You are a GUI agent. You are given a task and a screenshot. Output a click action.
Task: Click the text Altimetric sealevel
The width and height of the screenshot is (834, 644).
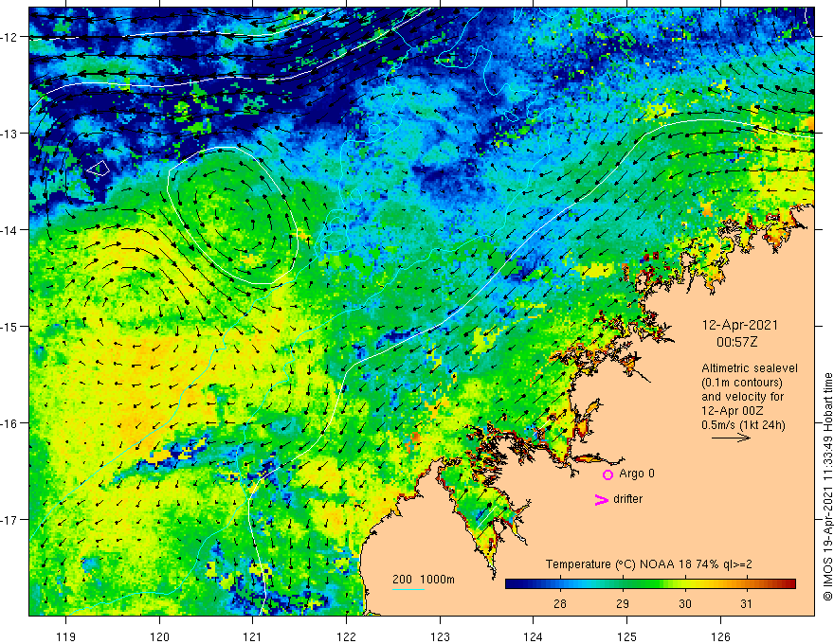point(750,368)
